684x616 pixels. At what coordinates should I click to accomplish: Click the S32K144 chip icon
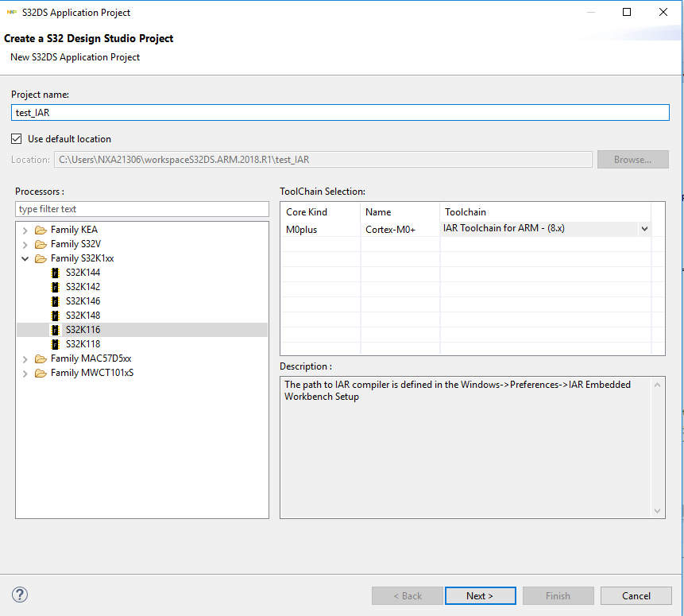click(55, 273)
